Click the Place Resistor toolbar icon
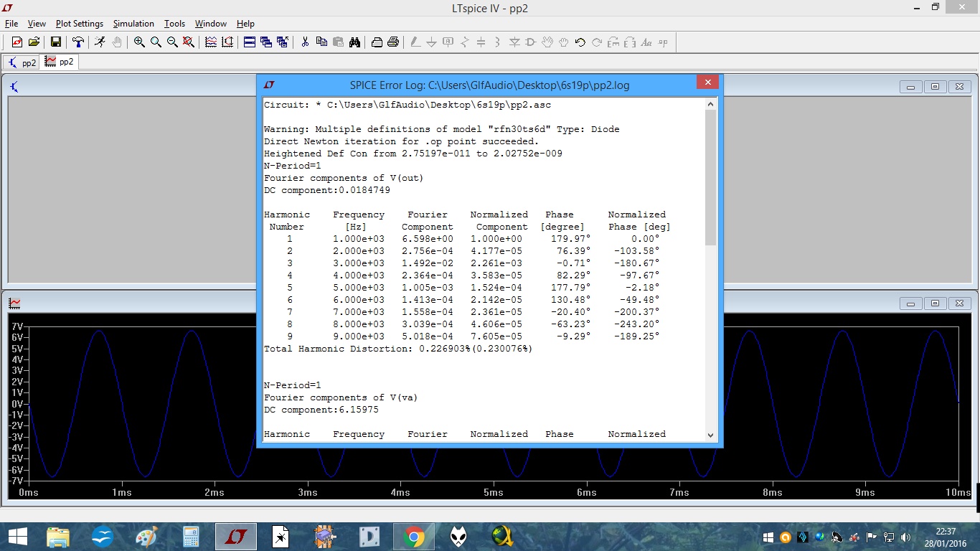The height and width of the screenshot is (551, 980). click(465, 42)
